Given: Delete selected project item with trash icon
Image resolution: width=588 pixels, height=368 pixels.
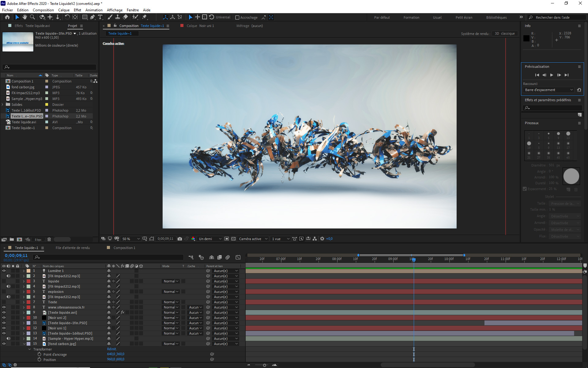Looking at the screenshot, I should [49, 240].
